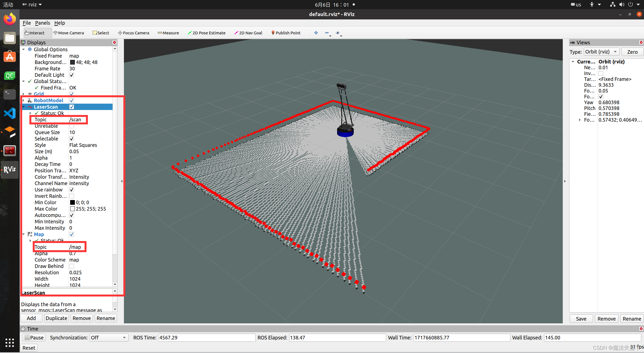Click the Min Color black swatch
Screen dimensions: 644x353
pyautogui.click(x=72, y=203)
